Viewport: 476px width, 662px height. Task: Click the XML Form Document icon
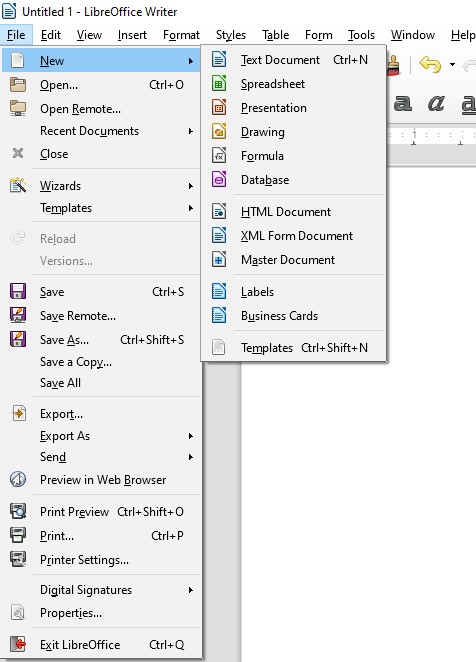tap(219, 236)
